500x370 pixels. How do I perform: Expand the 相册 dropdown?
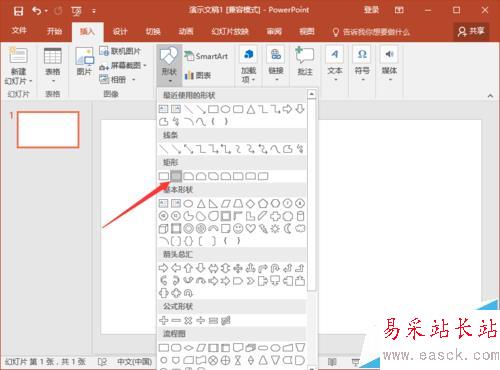(x=134, y=80)
